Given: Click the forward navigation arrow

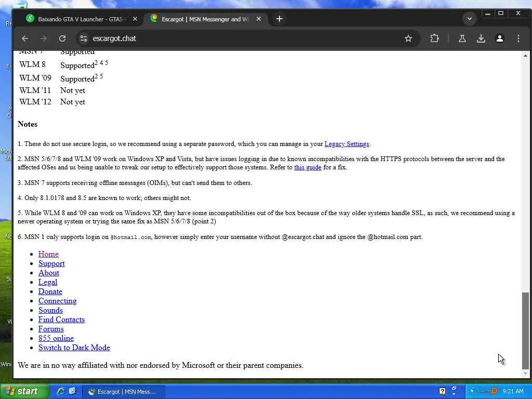Looking at the screenshot, I should 44,38.
